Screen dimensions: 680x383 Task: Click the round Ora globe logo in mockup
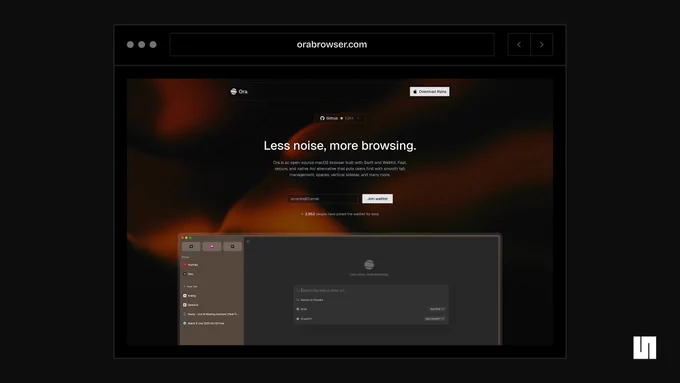click(369, 264)
